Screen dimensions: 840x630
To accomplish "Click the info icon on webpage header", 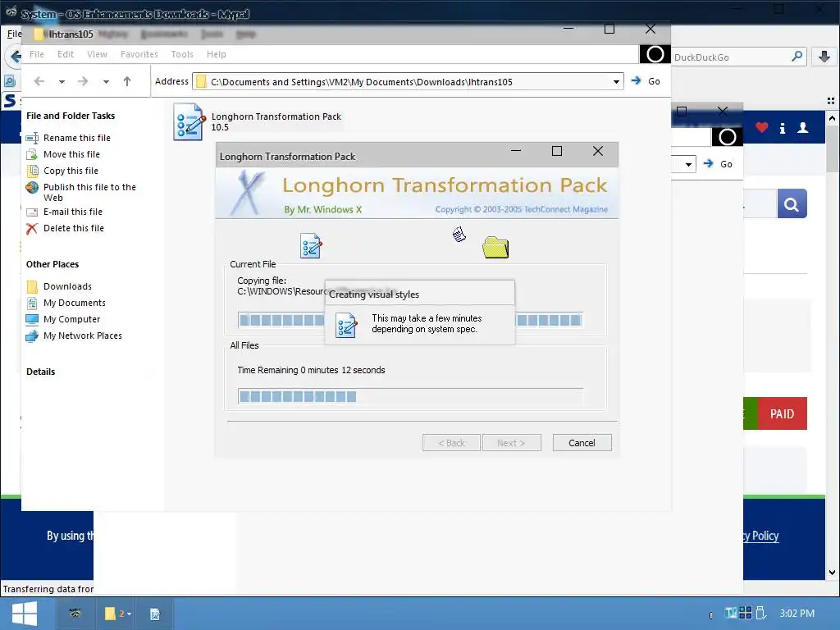I will pos(783,128).
